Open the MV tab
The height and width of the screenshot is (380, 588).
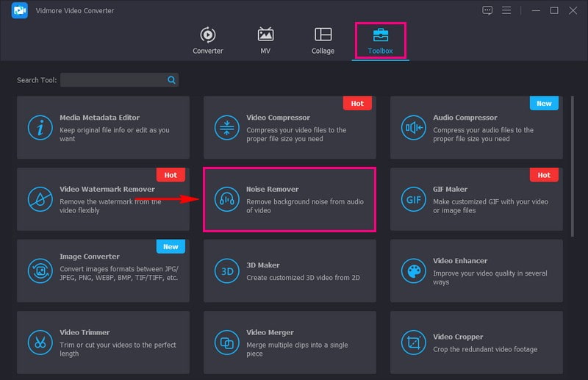click(265, 40)
